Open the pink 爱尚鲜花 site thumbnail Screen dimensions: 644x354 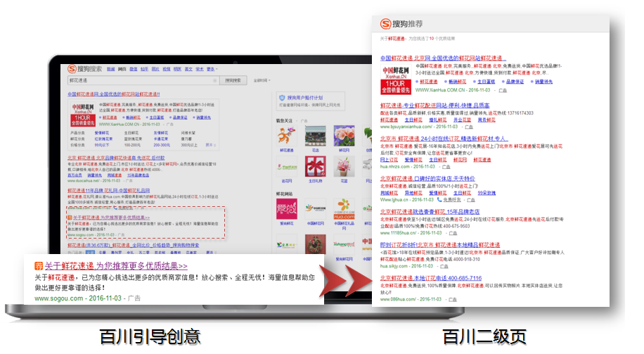[x=286, y=209]
